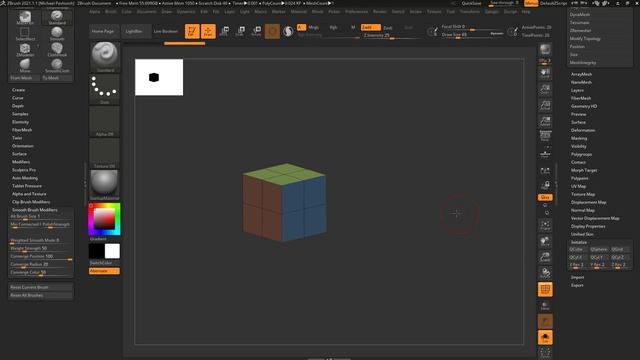This screenshot has height=360, width=640.
Task: Expand the Auto Masking submenu
Action: (x=25, y=178)
